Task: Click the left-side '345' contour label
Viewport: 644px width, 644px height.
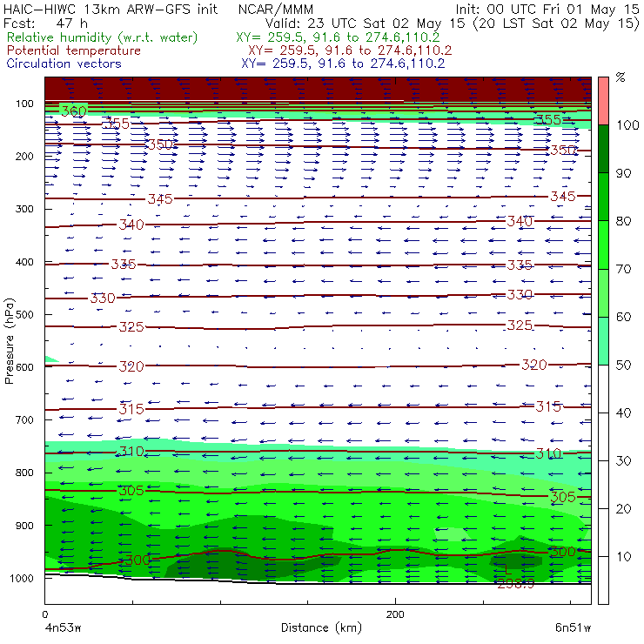Action: (160, 198)
